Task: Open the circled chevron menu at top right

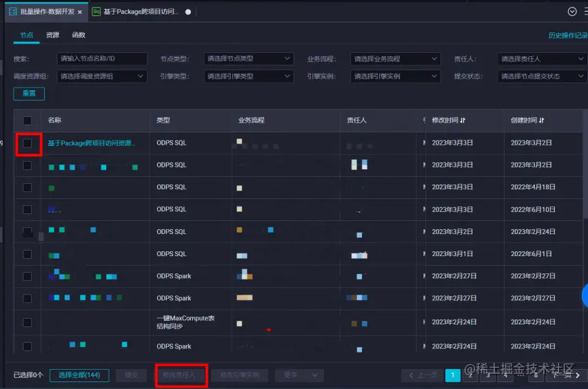Action: 572,12
